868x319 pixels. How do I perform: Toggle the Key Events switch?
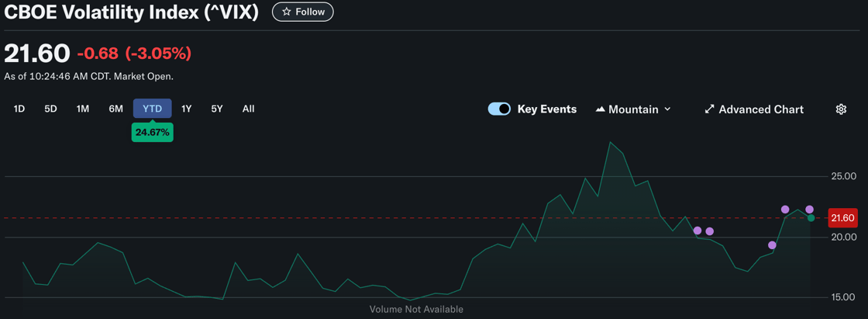pos(499,109)
